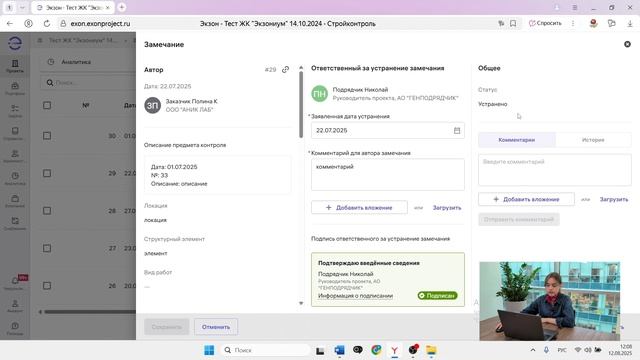The width and height of the screenshot is (640, 360).
Task: Click Загрузить link in Общее section
Action: (614, 199)
